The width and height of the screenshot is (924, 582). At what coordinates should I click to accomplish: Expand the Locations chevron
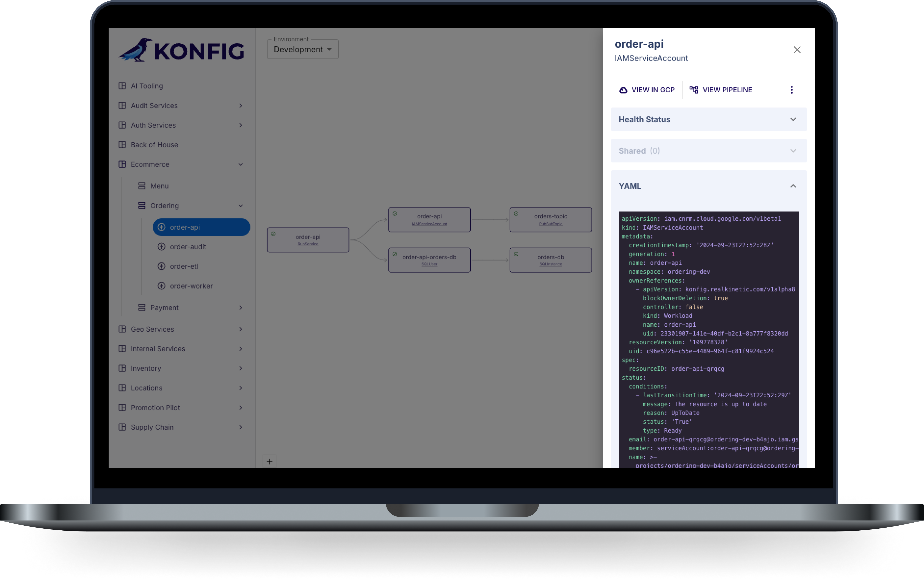(x=241, y=388)
